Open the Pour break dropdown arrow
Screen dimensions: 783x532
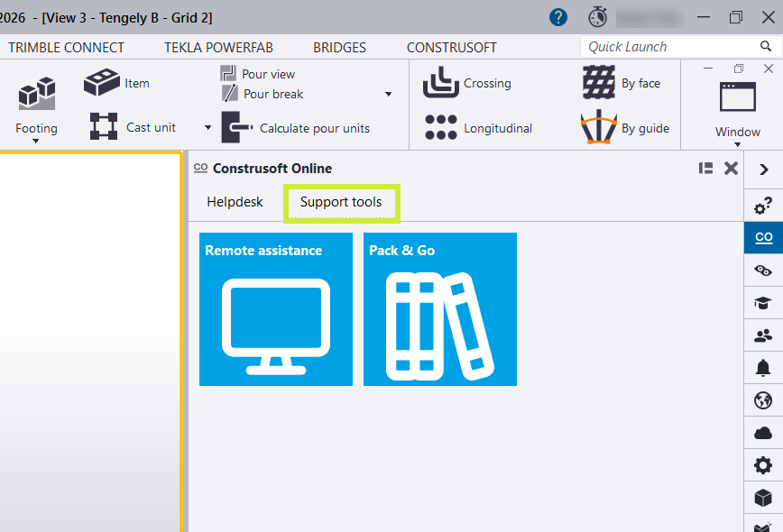(388, 94)
